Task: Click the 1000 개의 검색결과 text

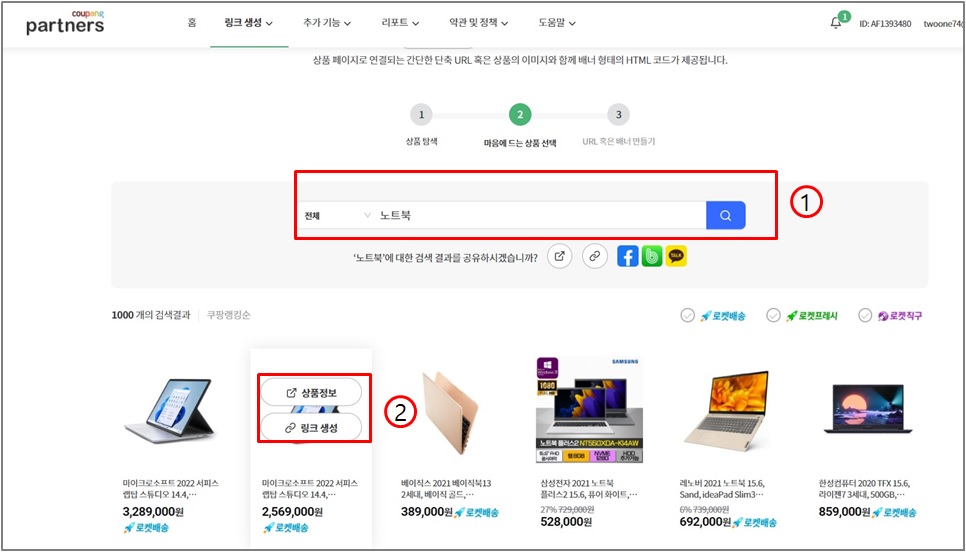Action: click(151, 315)
